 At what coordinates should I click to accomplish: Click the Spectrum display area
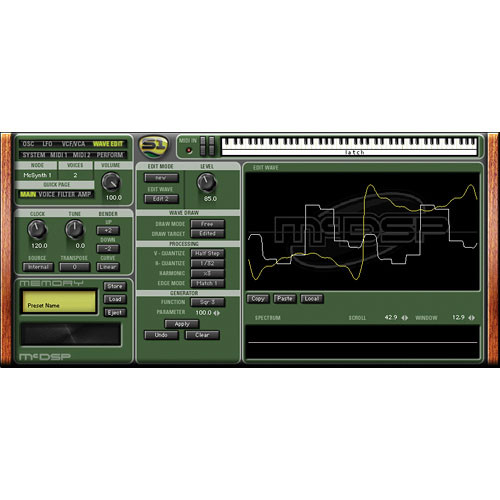tap(363, 342)
